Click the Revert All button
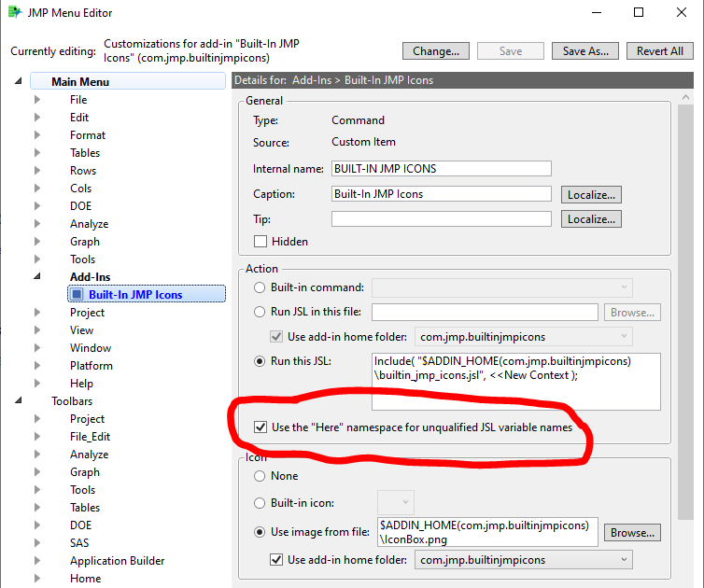Image resolution: width=704 pixels, height=588 pixels. tap(660, 51)
